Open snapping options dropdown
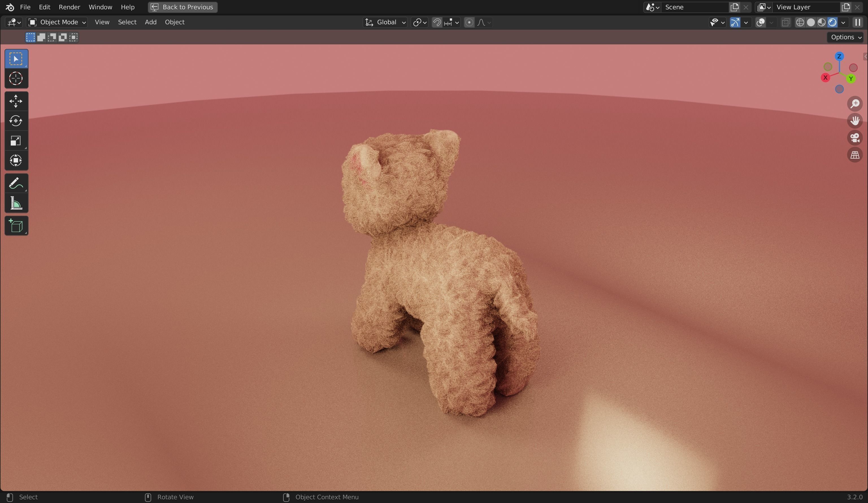The image size is (868, 503). pos(452,22)
